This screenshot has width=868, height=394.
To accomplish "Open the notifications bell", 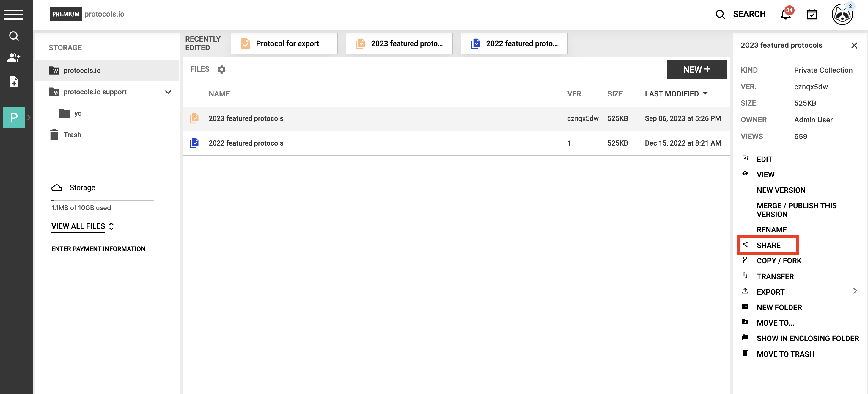I will coord(786,15).
